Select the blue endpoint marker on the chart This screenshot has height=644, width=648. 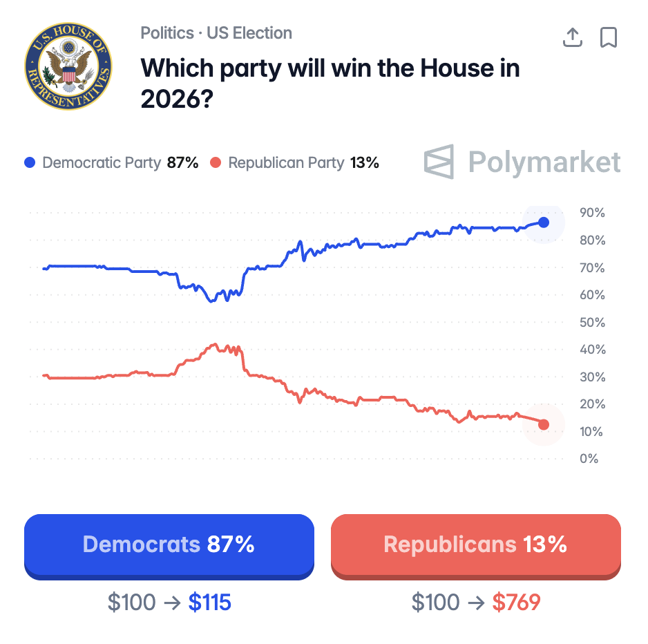[544, 222]
